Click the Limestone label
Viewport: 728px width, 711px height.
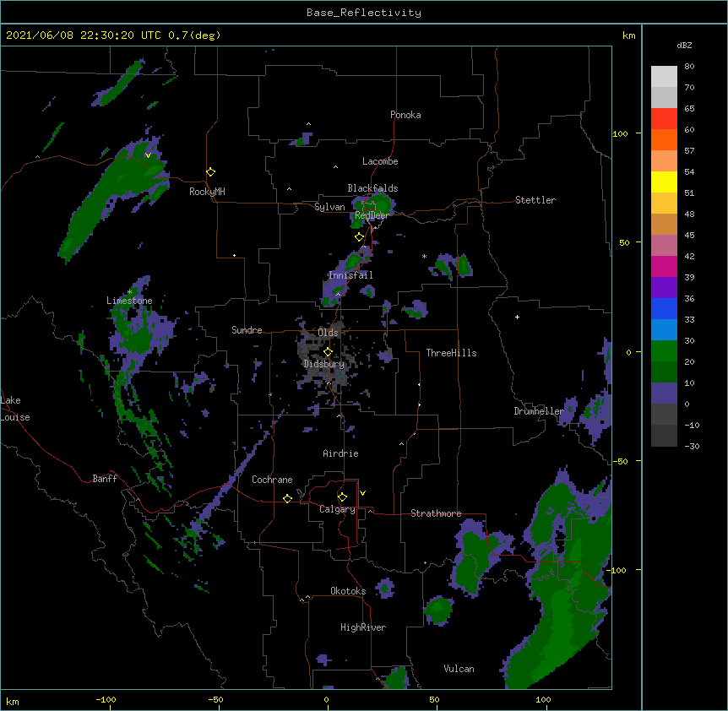tap(129, 301)
